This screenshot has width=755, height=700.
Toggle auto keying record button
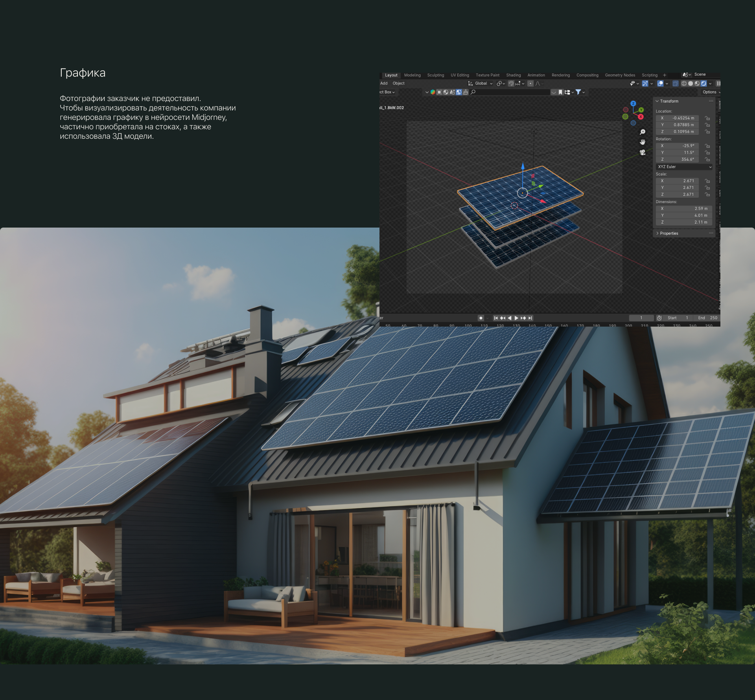tap(481, 318)
